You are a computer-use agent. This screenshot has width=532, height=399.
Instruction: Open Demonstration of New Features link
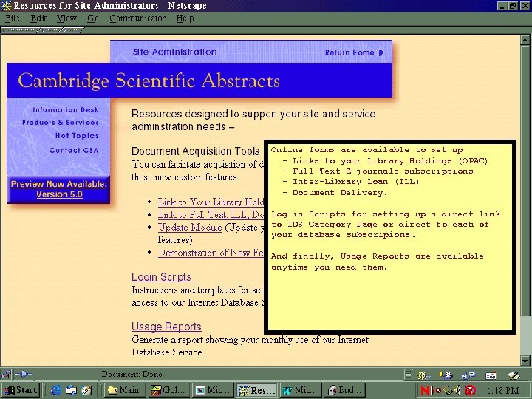tap(211, 253)
